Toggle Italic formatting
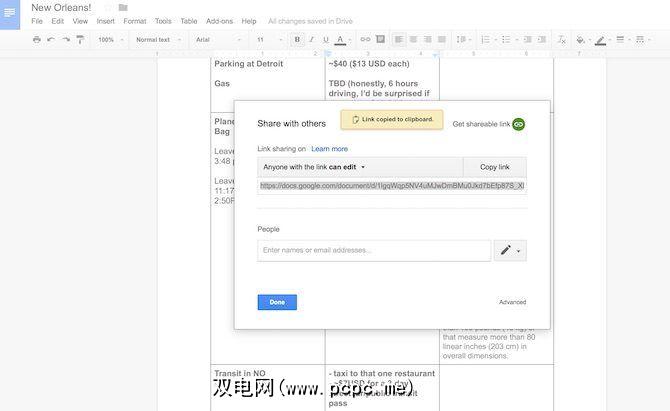Image resolution: width=670 pixels, height=411 pixels. click(311, 40)
